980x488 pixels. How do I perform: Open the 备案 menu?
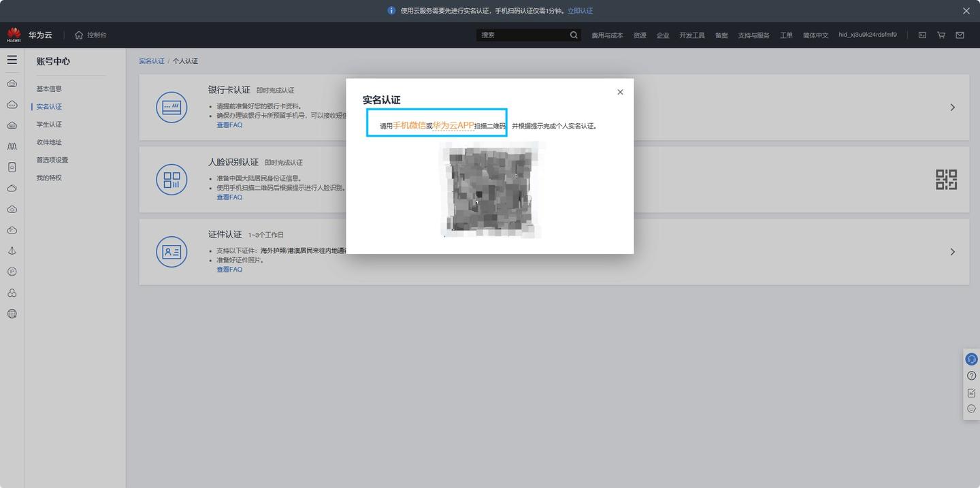click(721, 35)
